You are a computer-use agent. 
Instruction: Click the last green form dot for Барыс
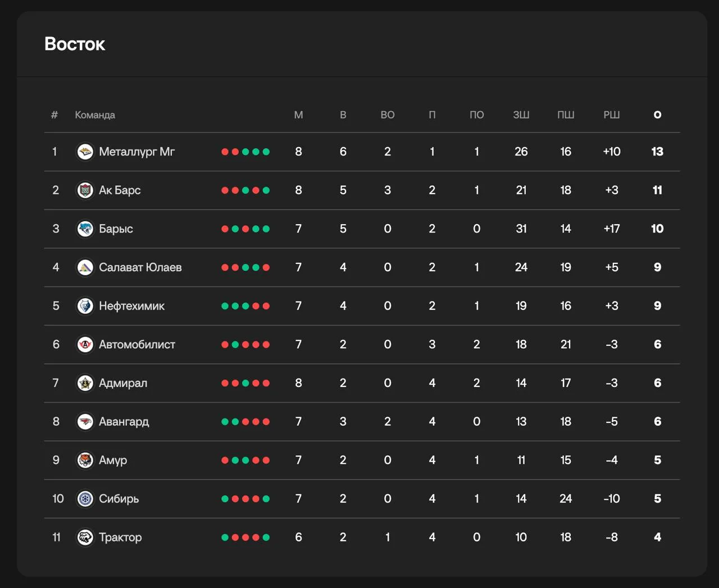[266, 229]
